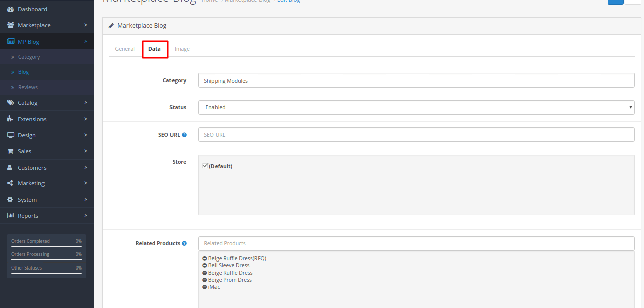Click the Orders Completed progress bar
The image size is (644, 308).
click(x=47, y=247)
